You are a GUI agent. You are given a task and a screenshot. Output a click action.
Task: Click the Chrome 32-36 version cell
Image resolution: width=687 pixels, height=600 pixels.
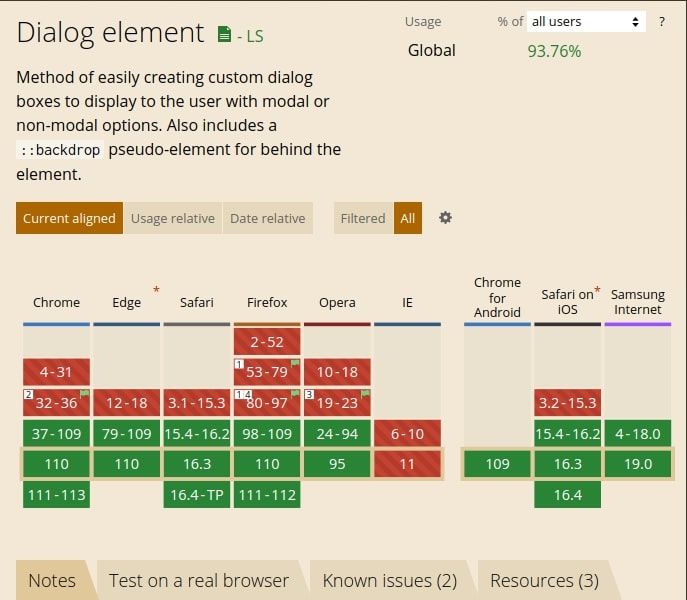[x=57, y=403]
